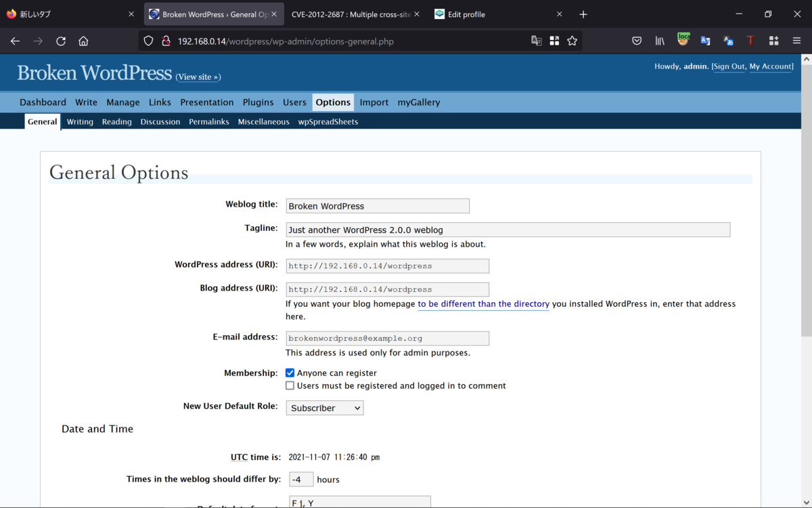Open the Plugins menu
Image resolution: width=812 pixels, height=508 pixels.
point(258,102)
